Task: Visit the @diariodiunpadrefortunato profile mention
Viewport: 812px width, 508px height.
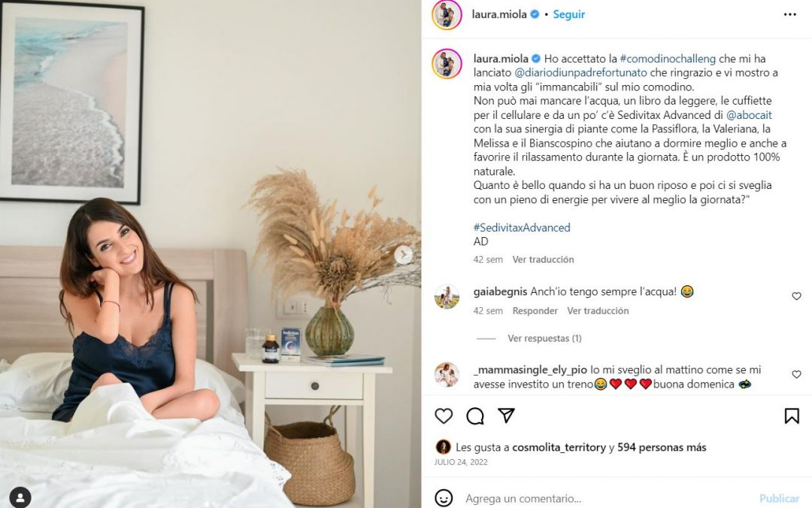Action: click(580, 72)
